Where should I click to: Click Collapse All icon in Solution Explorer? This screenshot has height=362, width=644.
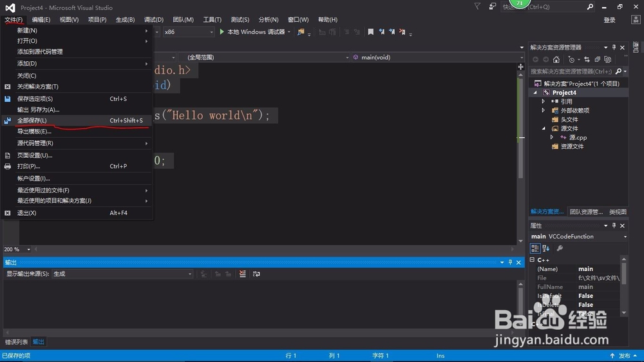click(597, 59)
